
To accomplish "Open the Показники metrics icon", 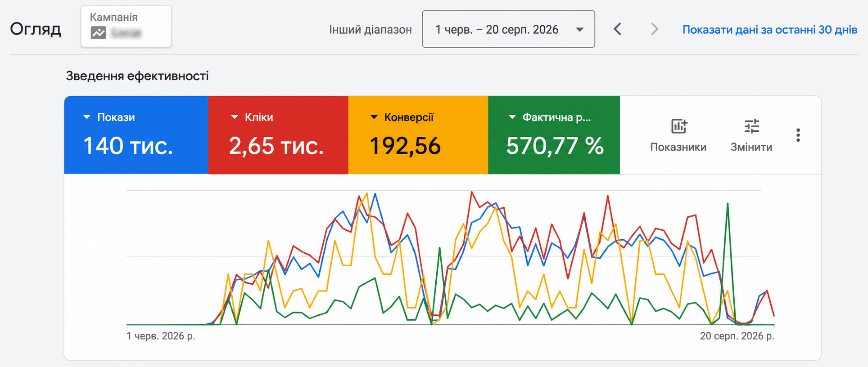I will 678,126.
